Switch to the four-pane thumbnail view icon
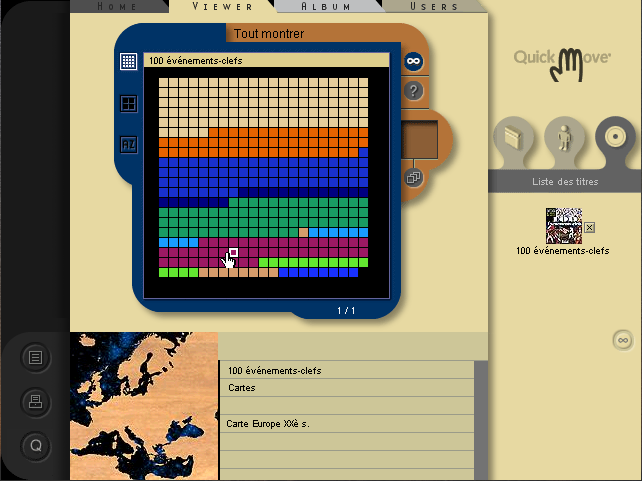Image resolution: width=642 pixels, height=481 pixels. coord(128,103)
